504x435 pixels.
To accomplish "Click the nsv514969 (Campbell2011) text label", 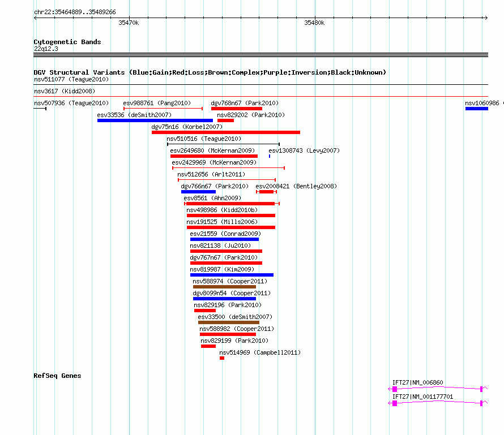I will 260,352.
